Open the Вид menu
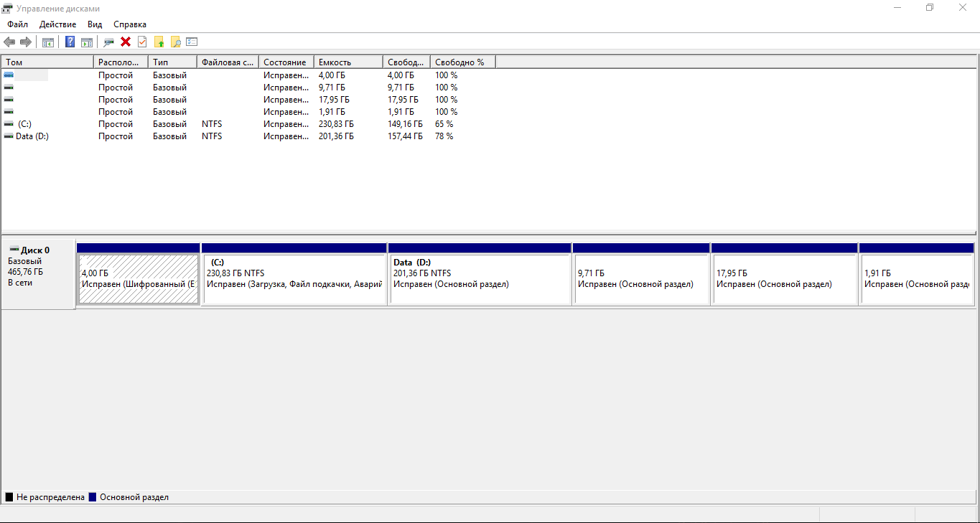980x523 pixels. pyautogui.click(x=95, y=24)
